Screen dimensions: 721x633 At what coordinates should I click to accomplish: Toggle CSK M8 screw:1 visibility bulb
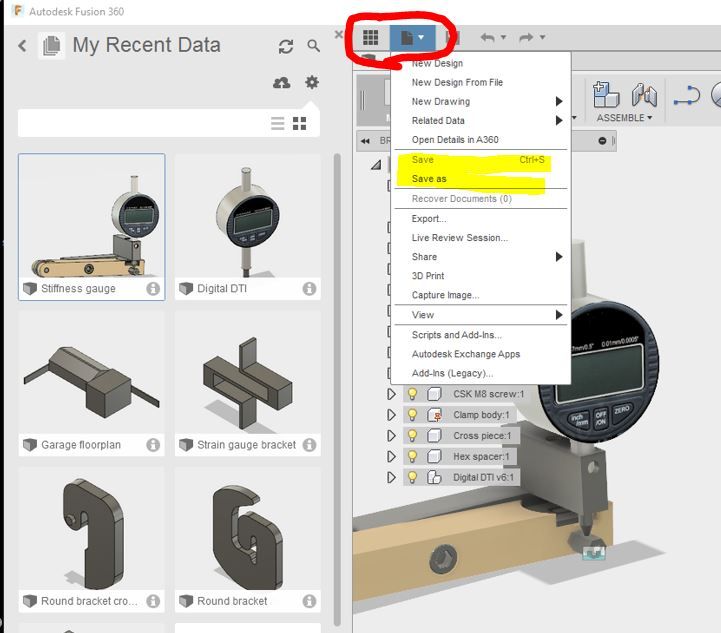(x=412, y=394)
